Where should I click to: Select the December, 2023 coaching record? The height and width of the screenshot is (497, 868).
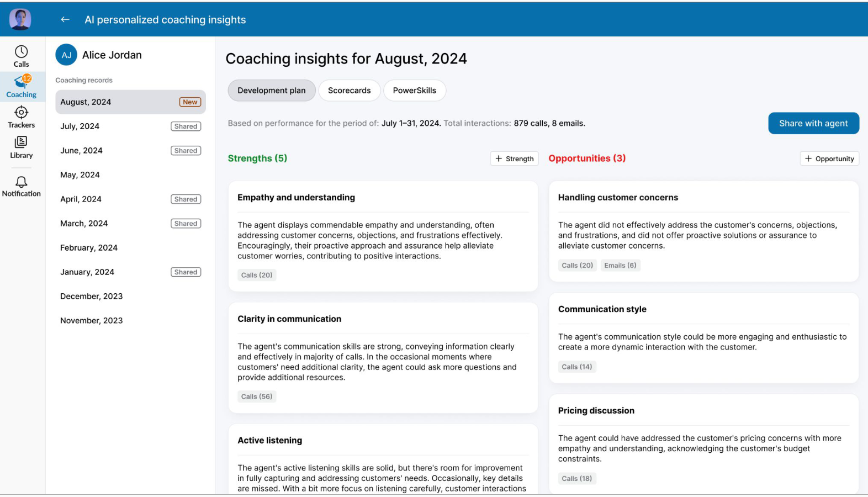[92, 297]
